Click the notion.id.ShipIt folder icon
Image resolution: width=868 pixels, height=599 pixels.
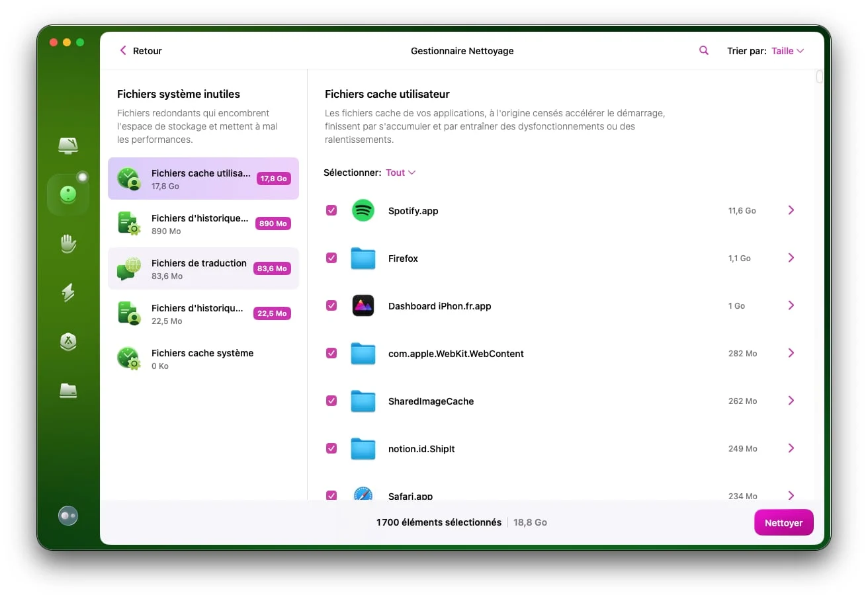363,449
